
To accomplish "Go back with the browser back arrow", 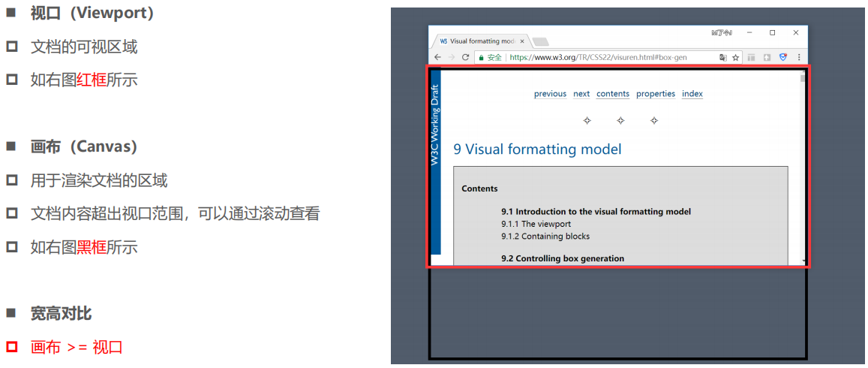I will 437,57.
